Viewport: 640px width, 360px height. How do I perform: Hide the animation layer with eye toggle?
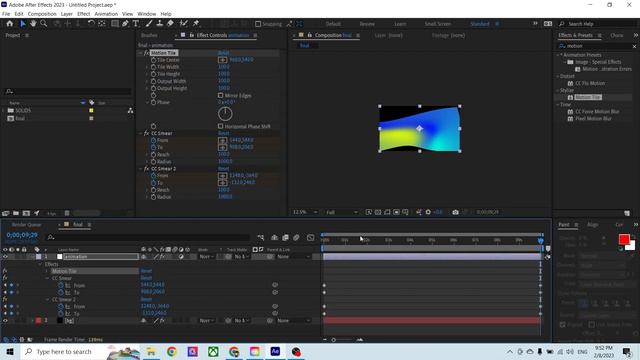pyautogui.click(x=5, y=257)
